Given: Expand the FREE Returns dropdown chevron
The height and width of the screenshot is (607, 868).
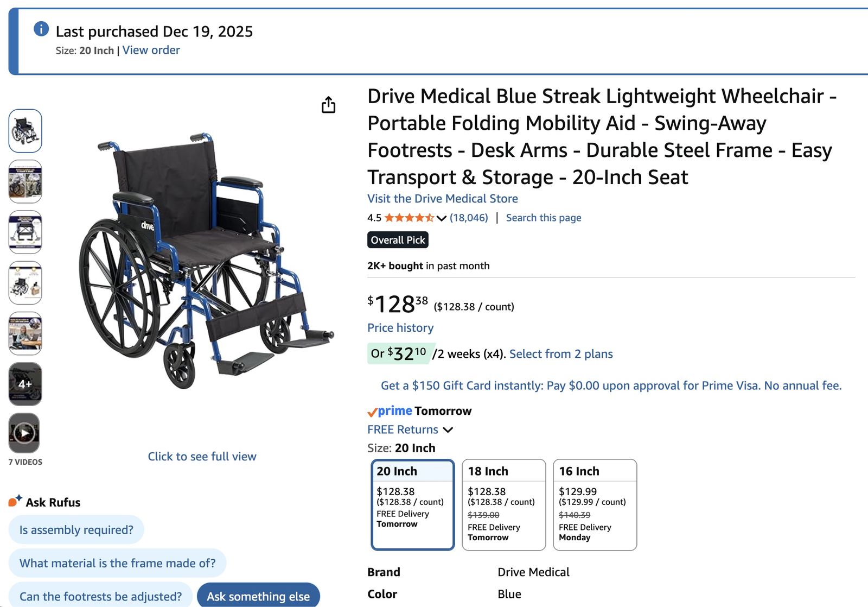Looking at the screenshot, I should tap(448, 430).
